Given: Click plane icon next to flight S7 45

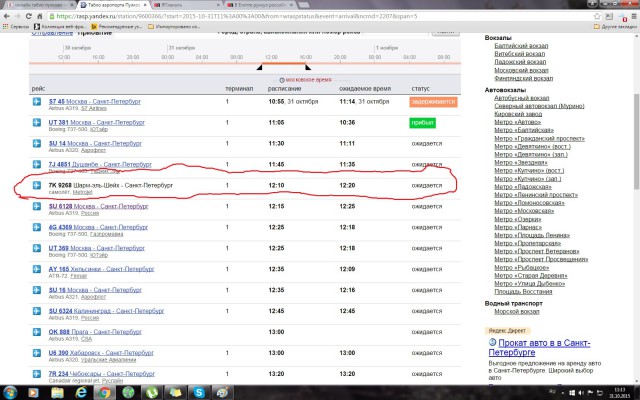Looking at the screenshot, I should pyautogui.click(x=39, y=101).
